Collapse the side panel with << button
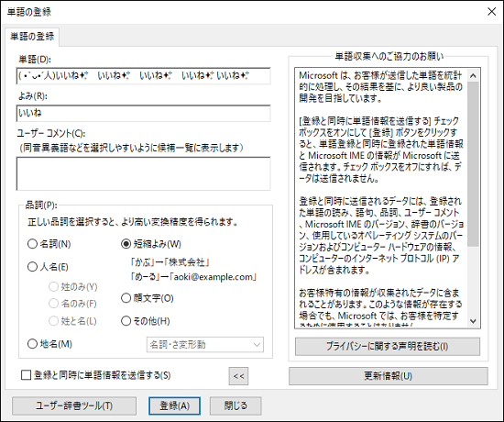Image resolution: width=504 pixels, height=422 pixels. coord(238,376)
